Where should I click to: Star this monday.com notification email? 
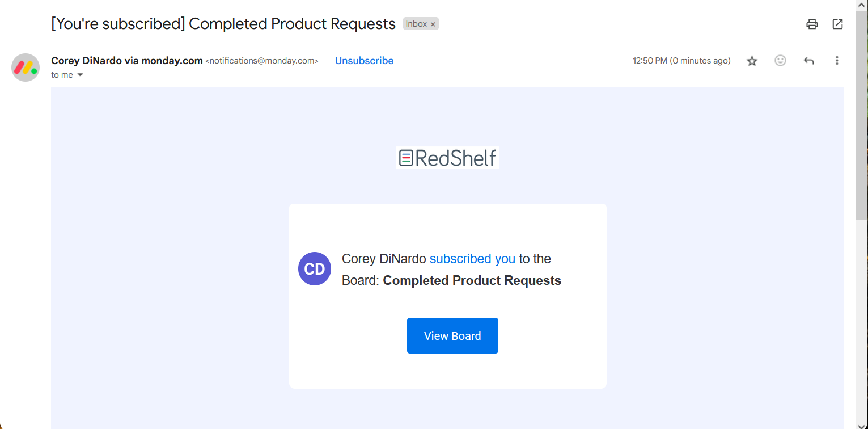tap(752, 61)
